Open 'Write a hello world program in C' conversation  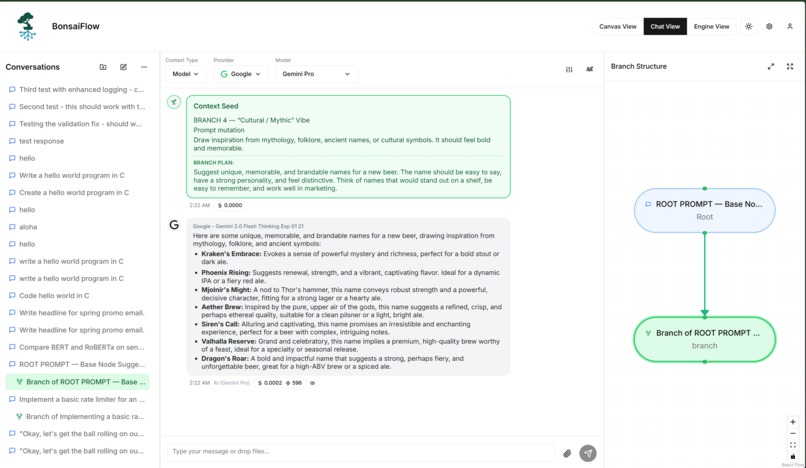click(77, 175)
